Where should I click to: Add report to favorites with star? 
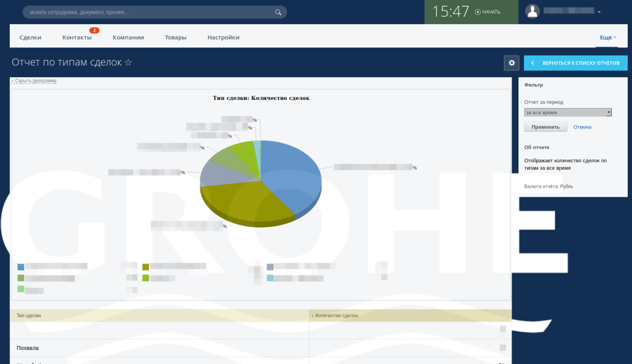(128, 62)
